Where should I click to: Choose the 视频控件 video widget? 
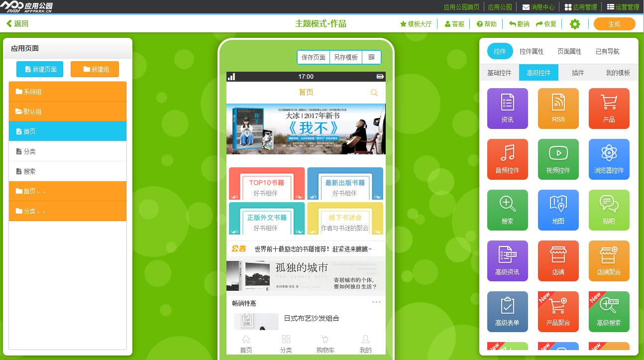pyautogui.click(x=558, y=159)
